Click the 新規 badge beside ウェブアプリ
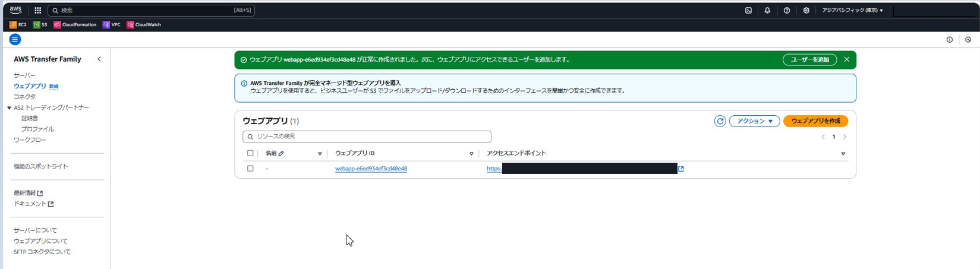 [x=53, y=87]
